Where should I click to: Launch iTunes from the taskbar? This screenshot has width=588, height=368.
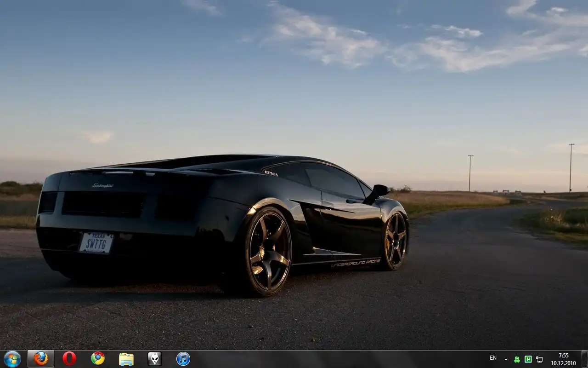pyautogui.click(x=183, y=359)
